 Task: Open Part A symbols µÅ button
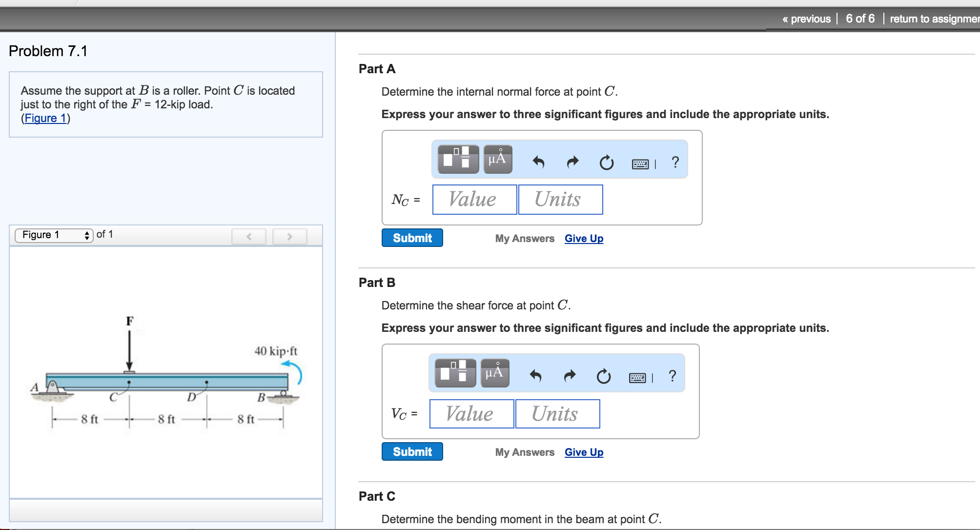497,160
